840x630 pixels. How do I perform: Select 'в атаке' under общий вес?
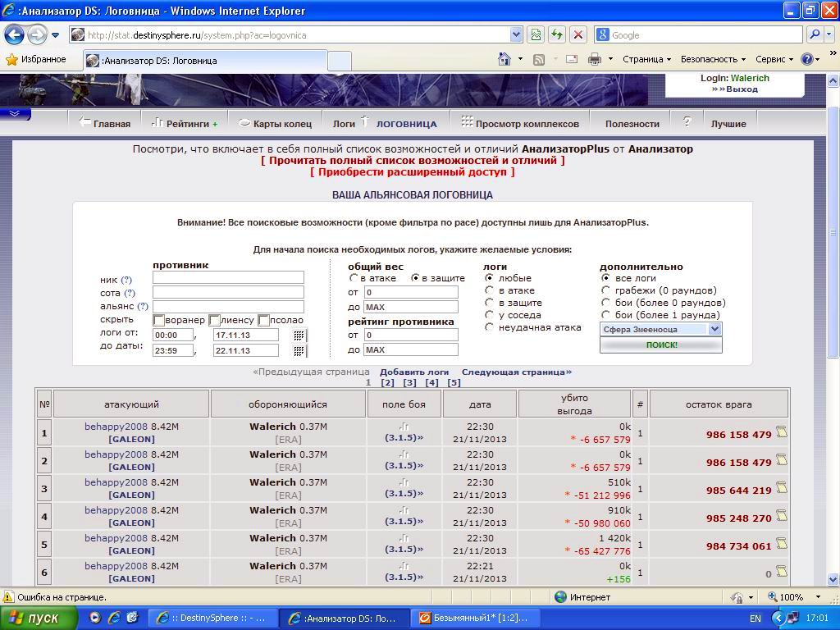point(354,278)
